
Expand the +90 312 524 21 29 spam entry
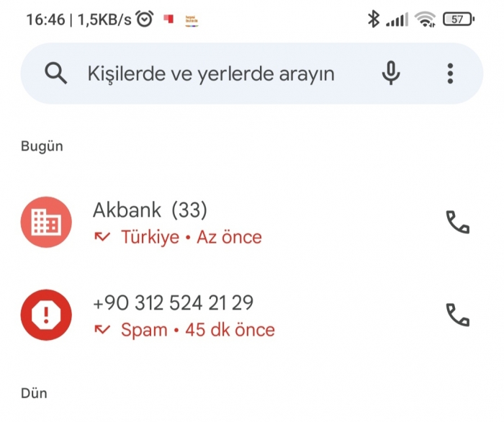[x=252, y=315]
